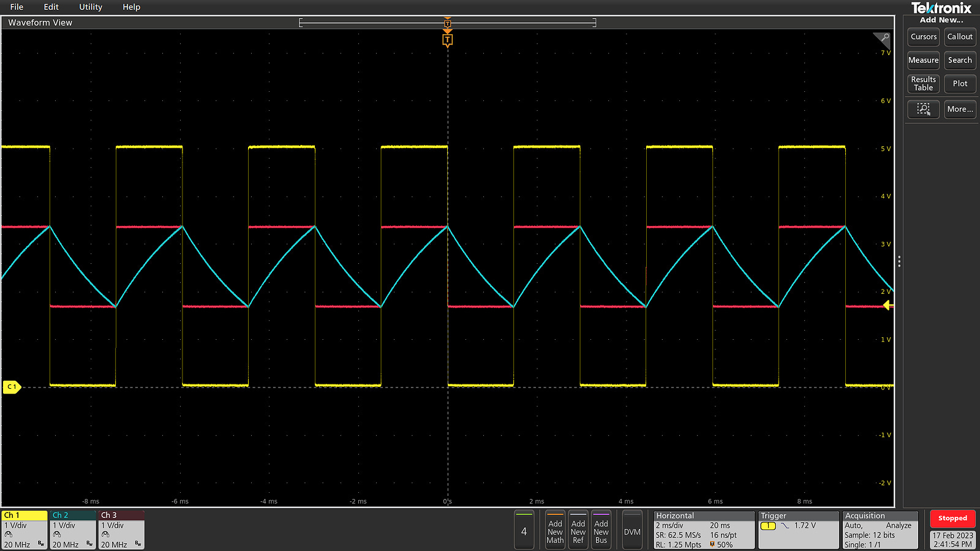Image resolution: width=980 pixels, height=551 pixels.
Task: Open the Edit menu
Action: (51, 7)
